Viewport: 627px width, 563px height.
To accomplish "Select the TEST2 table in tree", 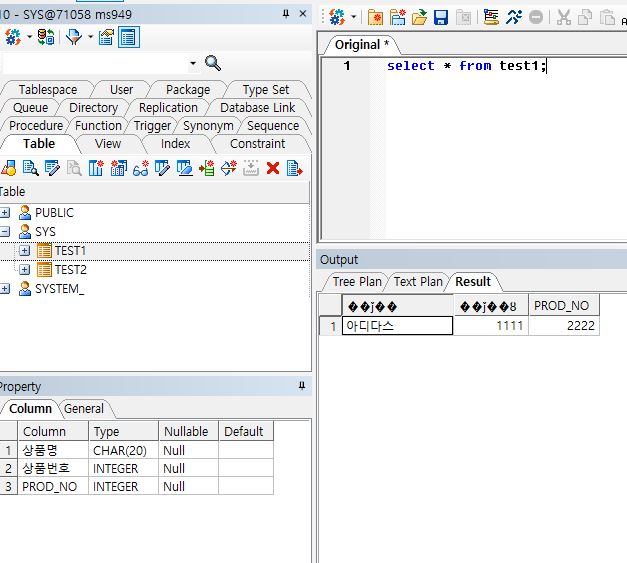I will click(x=70, y=269).
